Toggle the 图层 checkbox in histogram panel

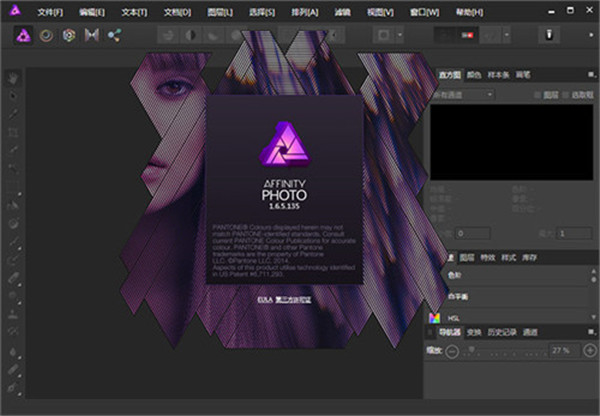537,95
